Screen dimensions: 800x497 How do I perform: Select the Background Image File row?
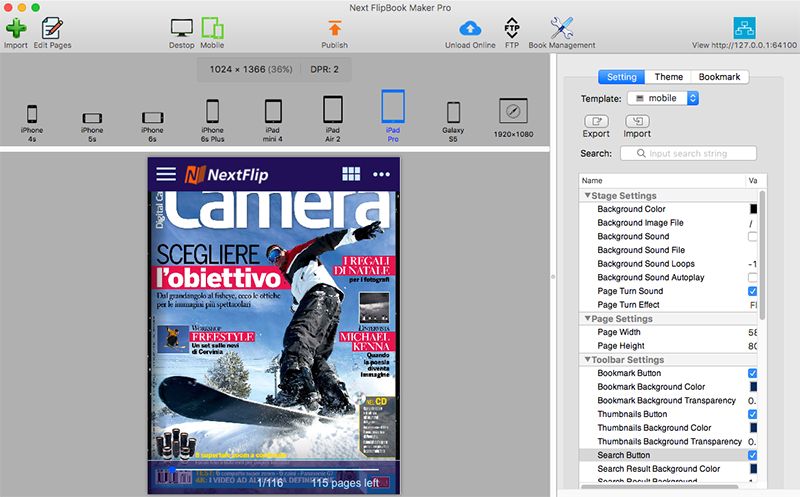[668, 222]
